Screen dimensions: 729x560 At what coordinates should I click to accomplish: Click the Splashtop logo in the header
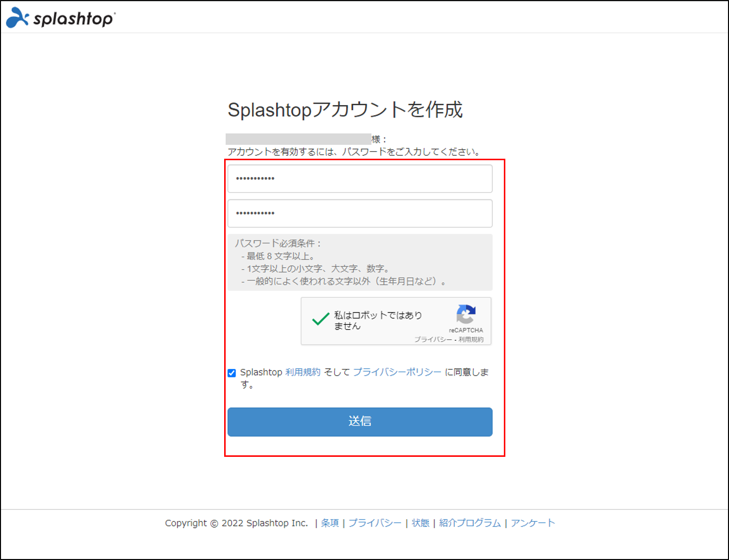point(61,18)
